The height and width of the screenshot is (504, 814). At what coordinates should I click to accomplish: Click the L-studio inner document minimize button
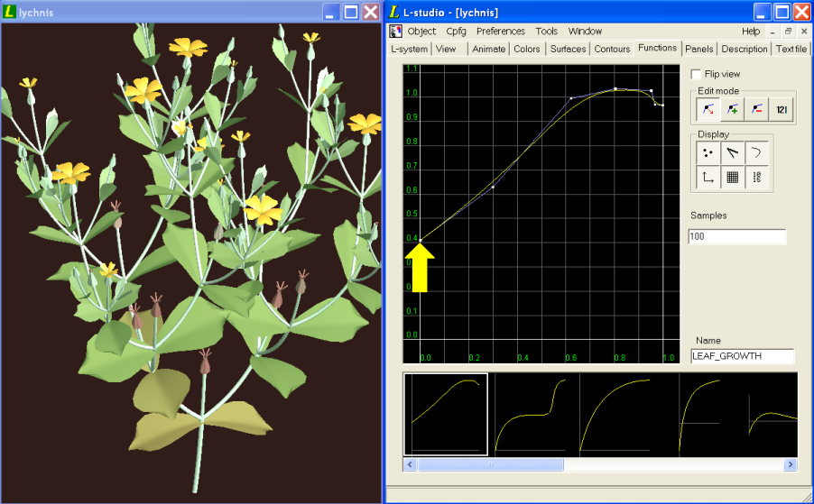click(772, 32)
